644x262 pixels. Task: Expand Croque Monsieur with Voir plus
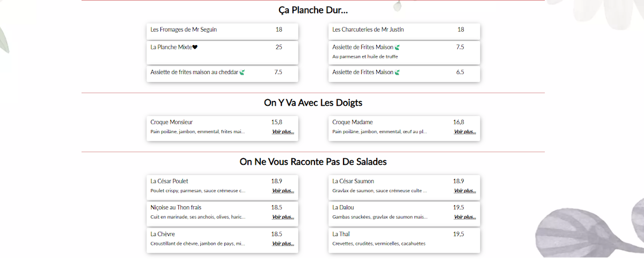283,132
